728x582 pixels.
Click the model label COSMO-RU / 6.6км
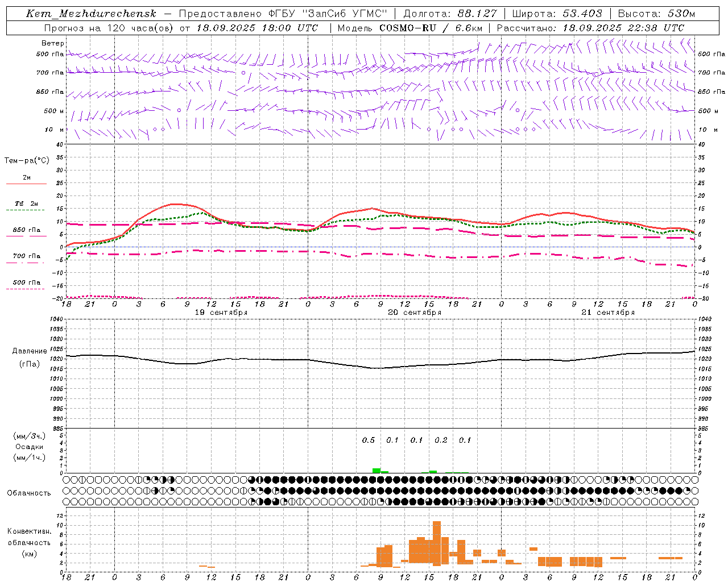click(431, 28)
